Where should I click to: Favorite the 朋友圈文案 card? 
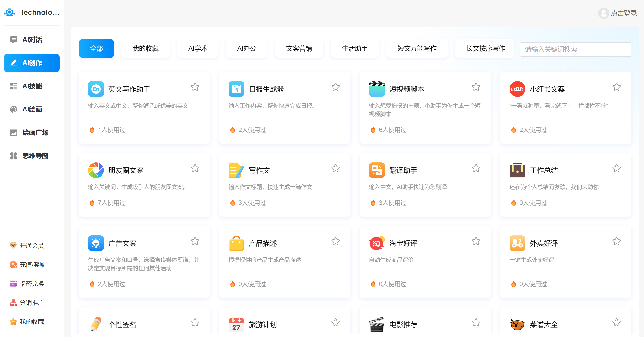(x=195, y=168)
